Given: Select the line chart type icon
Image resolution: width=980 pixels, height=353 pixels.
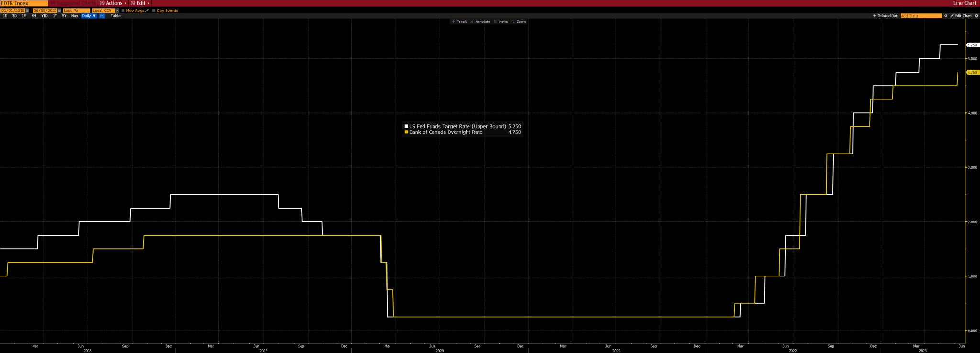Looking at the screenshot, I should 102,16.
